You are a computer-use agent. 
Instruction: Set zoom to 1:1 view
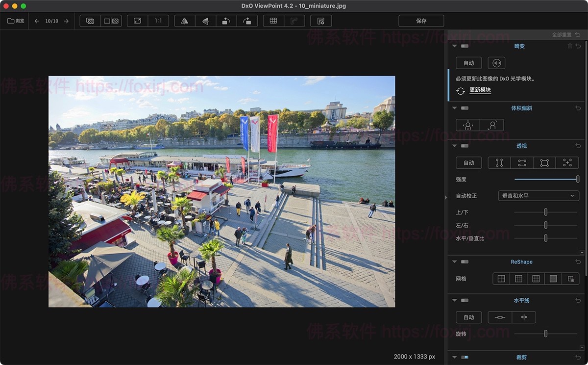pos(158,21)
